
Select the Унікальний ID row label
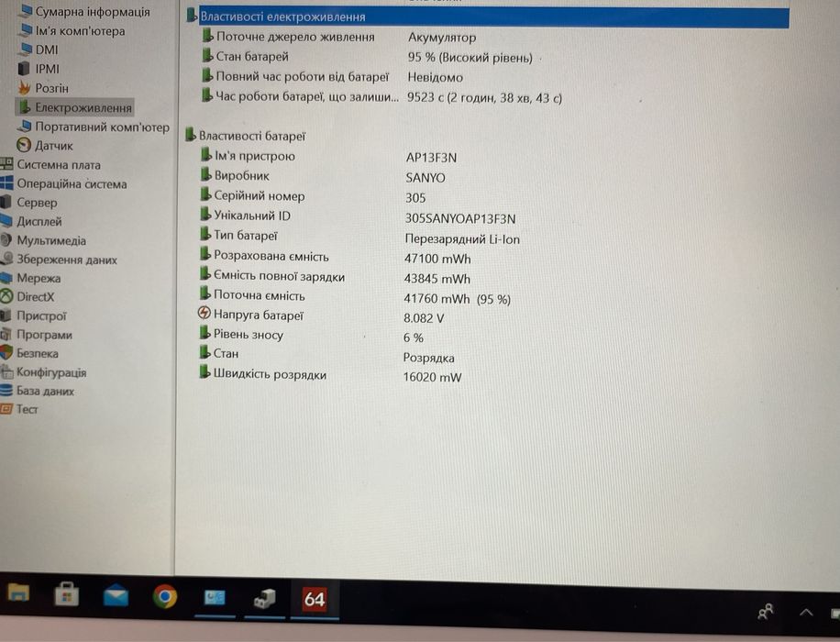[252, 216]
